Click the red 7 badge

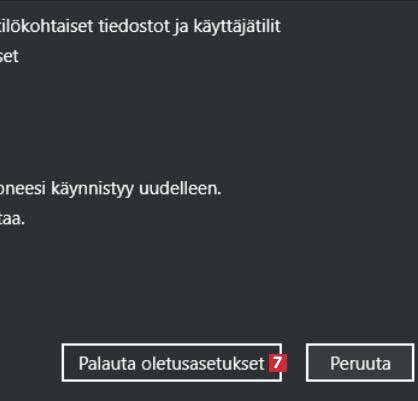click(x=278, y=363)
